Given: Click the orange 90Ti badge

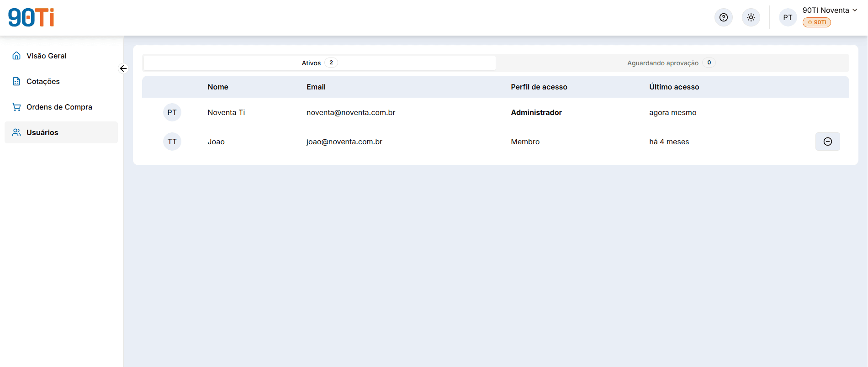Looking at the screenshot, I should [817, 22].
